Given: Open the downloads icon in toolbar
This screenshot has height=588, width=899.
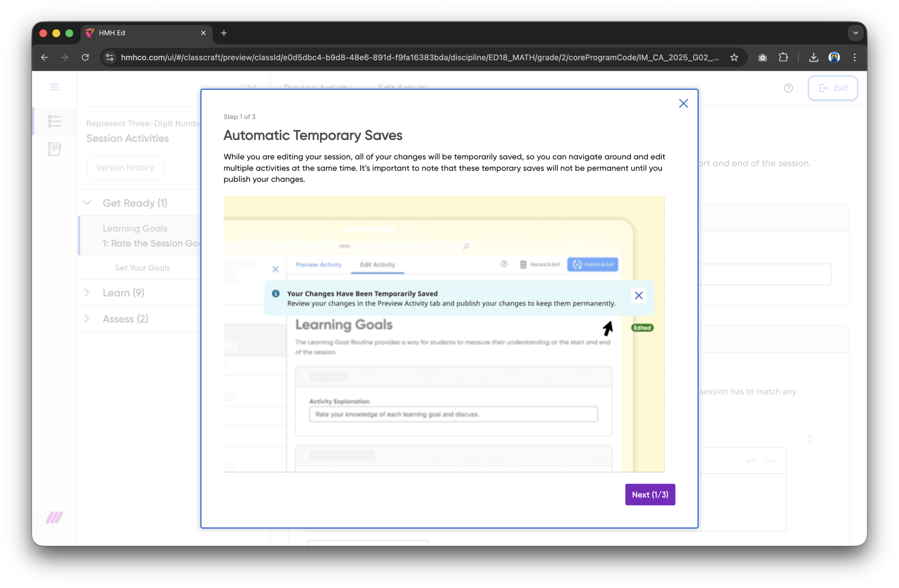Looking at the screenshot, I should point(813,58).
